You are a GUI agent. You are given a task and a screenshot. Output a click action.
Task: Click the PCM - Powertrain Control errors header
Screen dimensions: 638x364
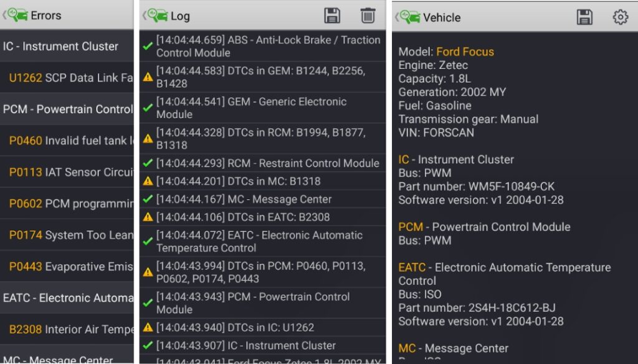tap(67, 110)
